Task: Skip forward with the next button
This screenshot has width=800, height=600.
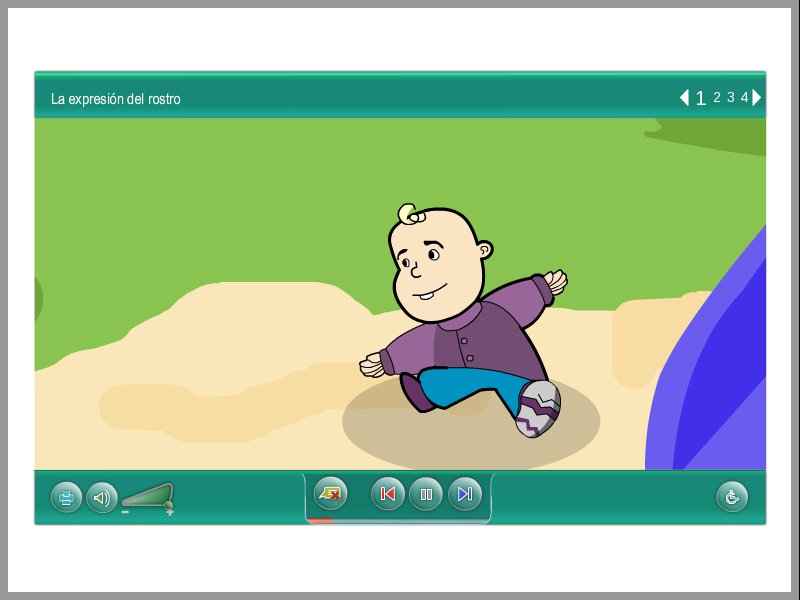Action: coord(464,494)
